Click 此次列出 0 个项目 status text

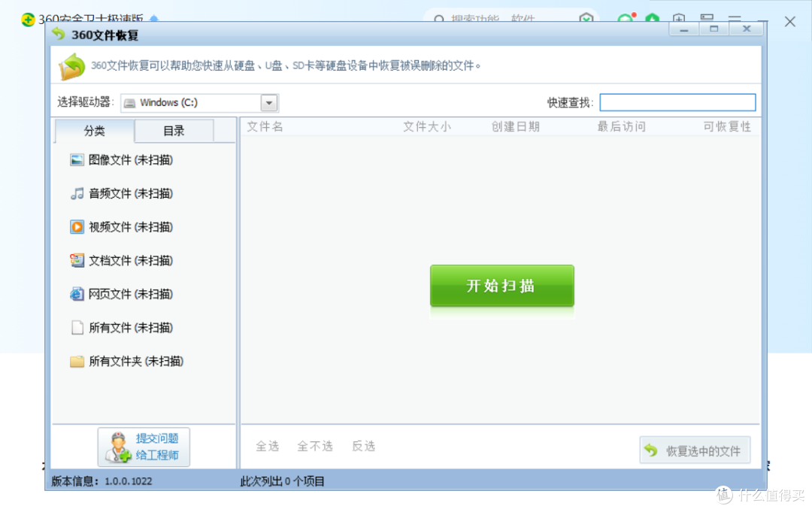[282, 481]
